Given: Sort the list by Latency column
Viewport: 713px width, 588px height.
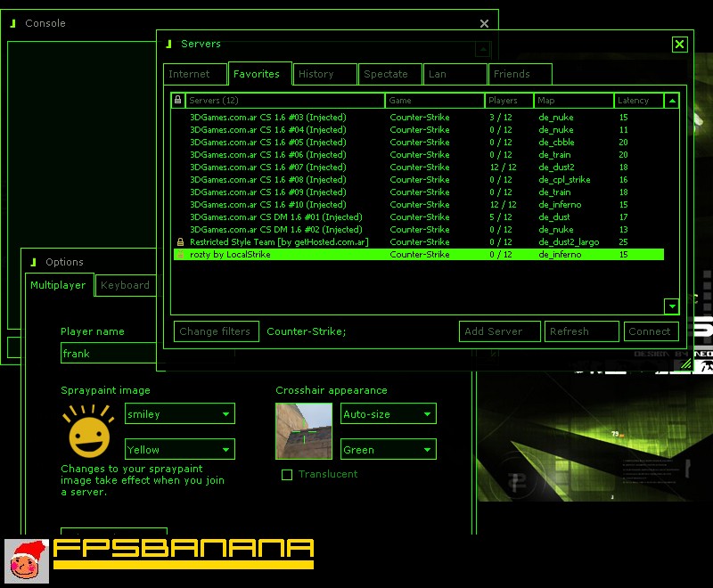Looking at the screenshot, I should tap(638, 101).
